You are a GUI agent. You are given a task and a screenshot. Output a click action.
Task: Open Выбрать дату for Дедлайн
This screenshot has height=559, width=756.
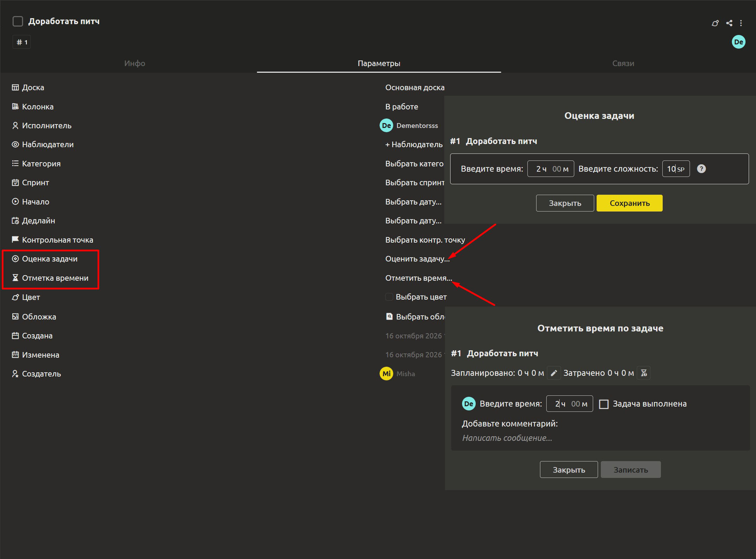(x=413, y=221)
